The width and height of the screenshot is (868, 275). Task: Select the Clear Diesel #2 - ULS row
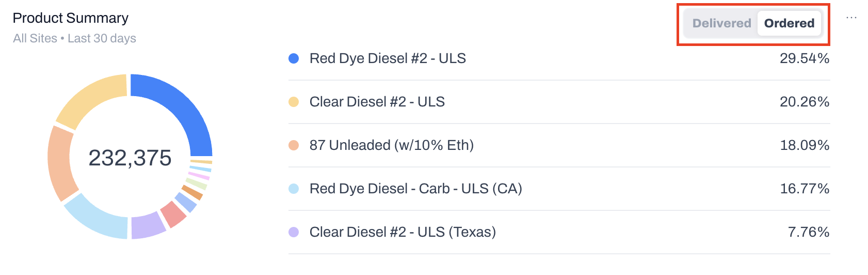[559, 102]
